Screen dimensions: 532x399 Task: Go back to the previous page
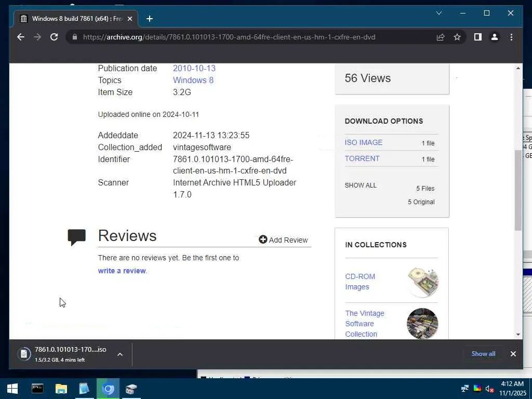pyautogui.click(x=21, y=37)
